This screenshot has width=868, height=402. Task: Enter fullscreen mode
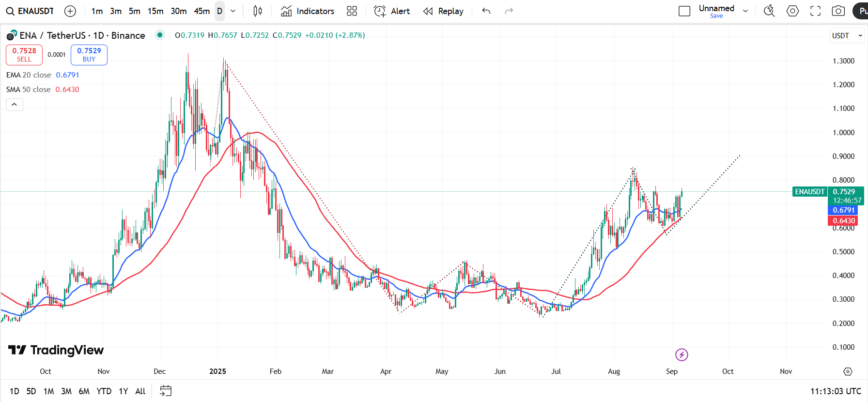816,11
